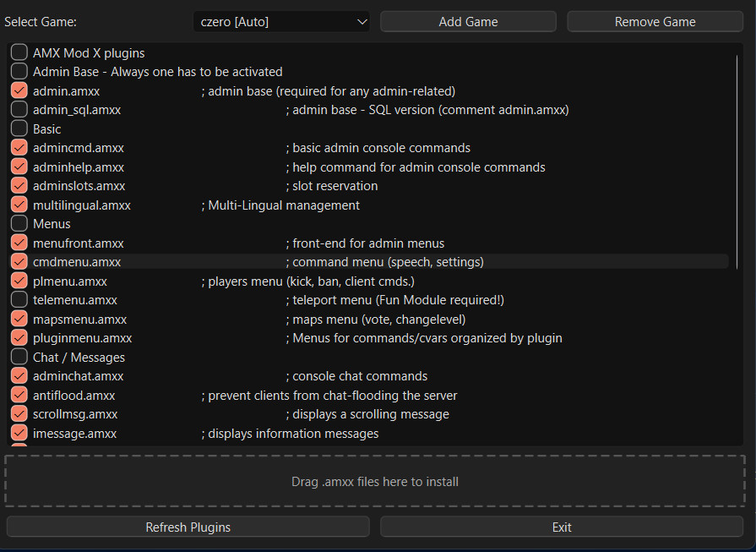Disable the antiflood.amxx plugin
756x552 pixels.
tap(19, 395)
